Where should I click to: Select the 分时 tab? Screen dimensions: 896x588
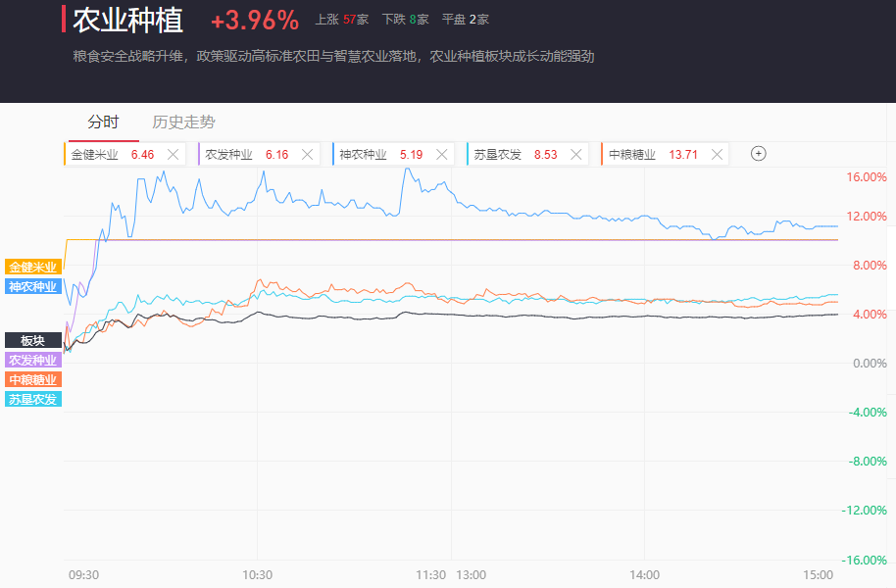click(104, 122)
